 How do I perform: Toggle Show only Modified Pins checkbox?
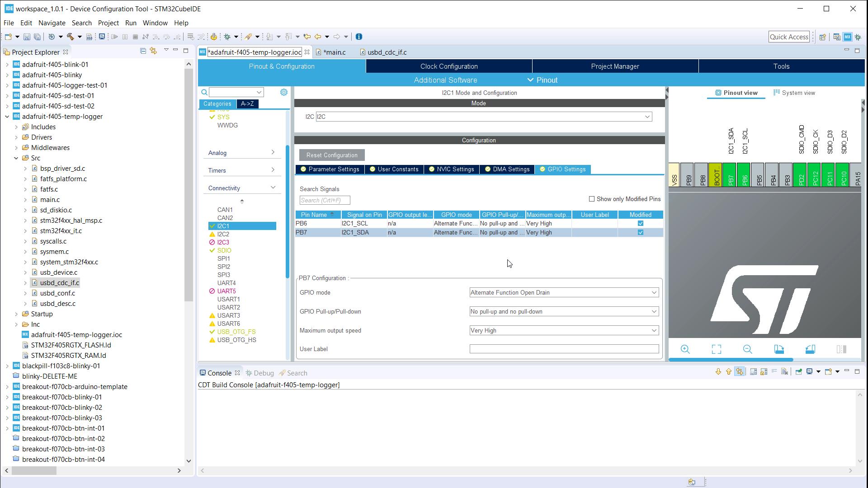(591, 199)
